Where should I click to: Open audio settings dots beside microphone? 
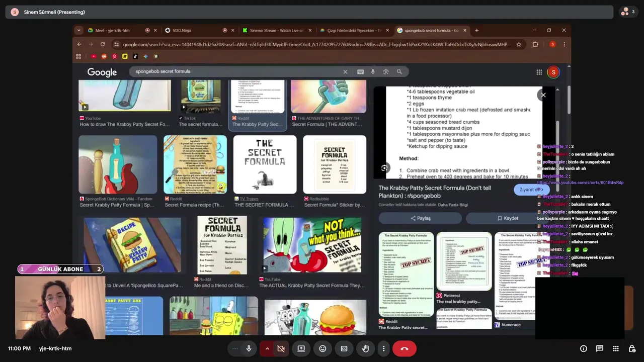click(235, 348)
